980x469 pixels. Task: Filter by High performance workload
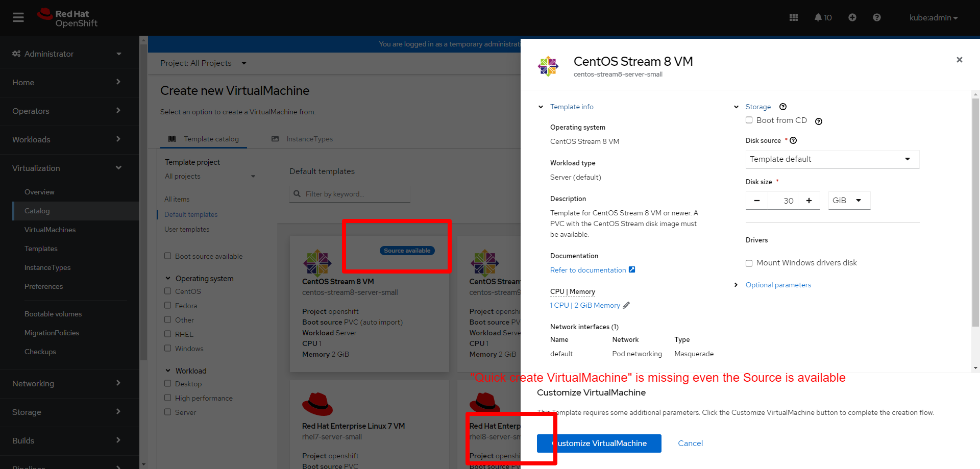click(167, 398)
